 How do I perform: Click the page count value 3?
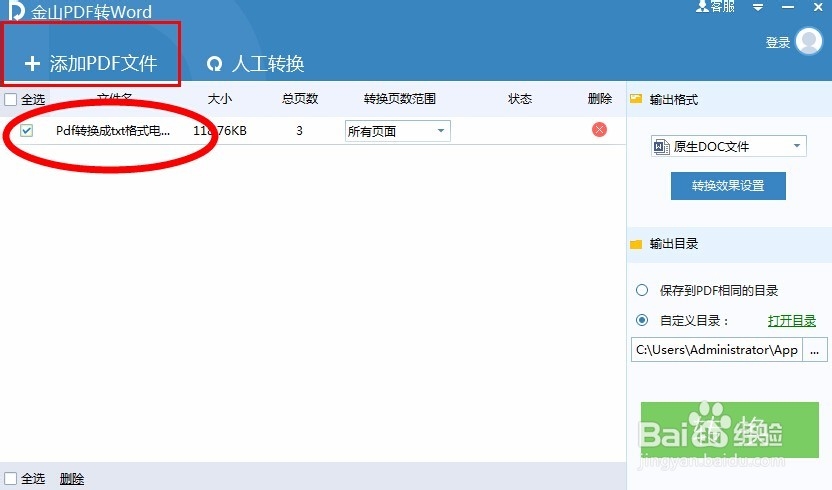tap(299, 131)
